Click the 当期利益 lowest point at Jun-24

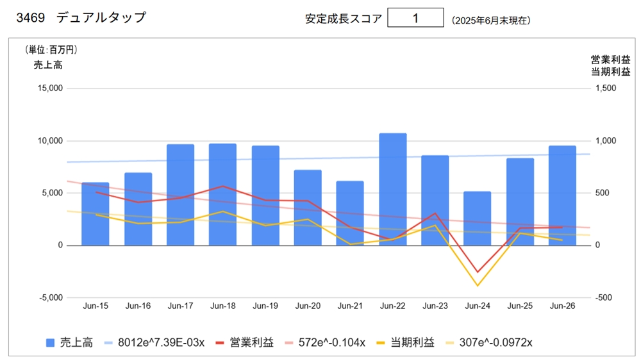478,286
